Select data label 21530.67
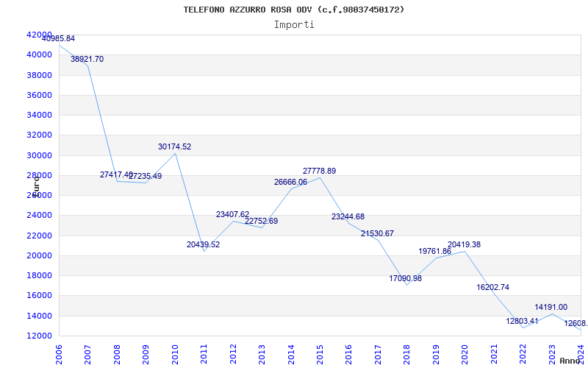This screenshot has height=368, width=588. click(x=377, y=233)
